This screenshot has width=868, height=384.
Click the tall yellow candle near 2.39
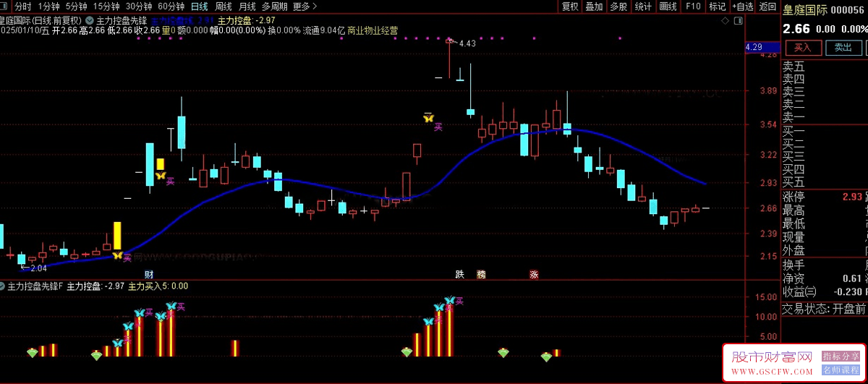click(x=117, y=236)
